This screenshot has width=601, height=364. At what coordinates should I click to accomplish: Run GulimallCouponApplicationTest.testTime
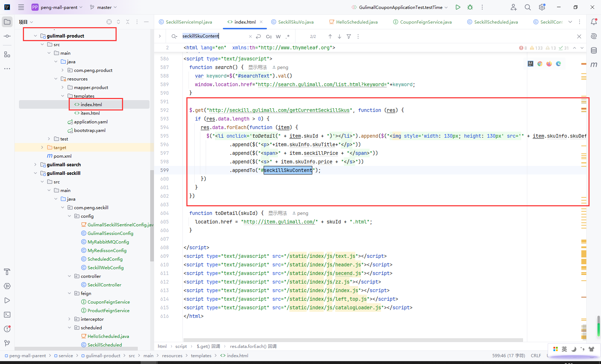point(458,7)
